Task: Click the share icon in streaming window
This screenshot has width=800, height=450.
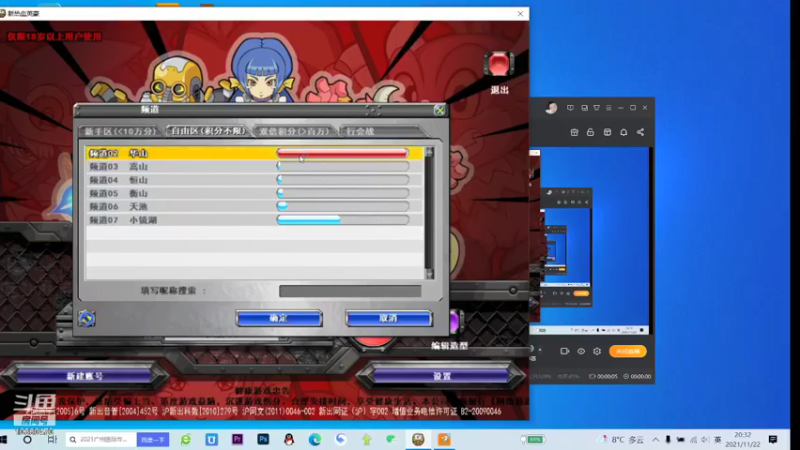Action: (640, 132)
